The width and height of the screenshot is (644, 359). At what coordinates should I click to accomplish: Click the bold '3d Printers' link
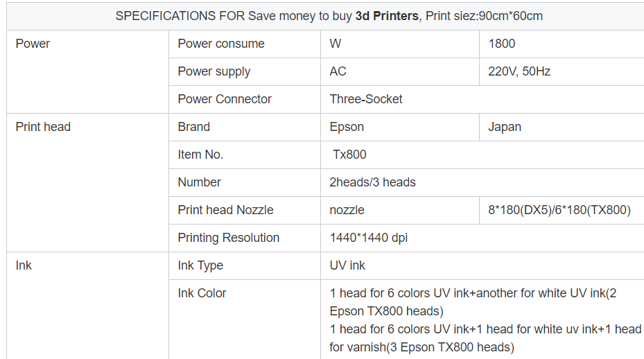[387, 16]
